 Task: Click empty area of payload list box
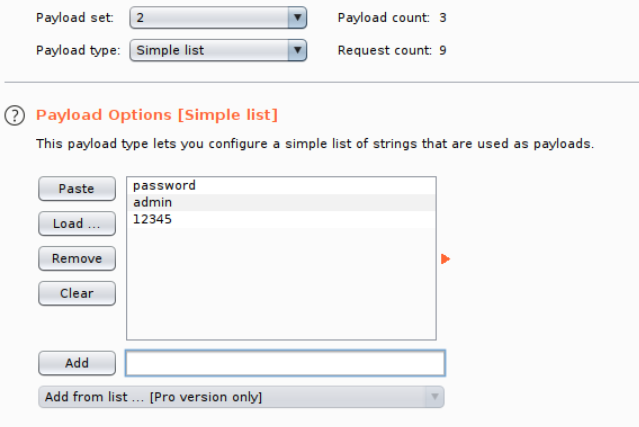(280, 290)
